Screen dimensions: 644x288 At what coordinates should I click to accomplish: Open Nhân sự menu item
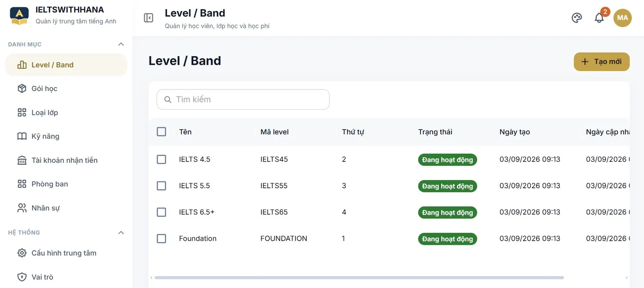point(66,208)
